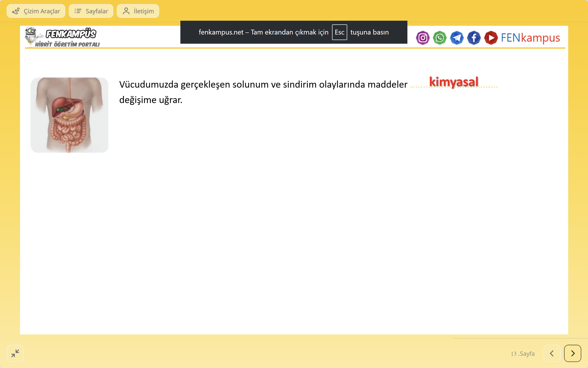Screen dimensions: 588x368
Task: Click the page progress bar
Action: click(520, 338)
